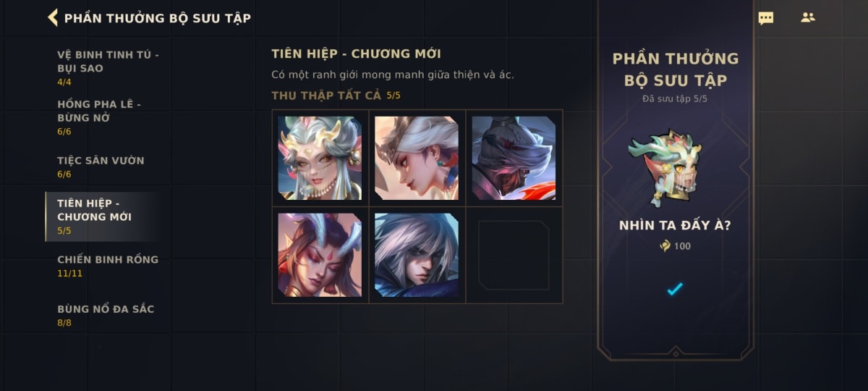Click the Thu Thập Tất Cả 5/5 label

335,96
